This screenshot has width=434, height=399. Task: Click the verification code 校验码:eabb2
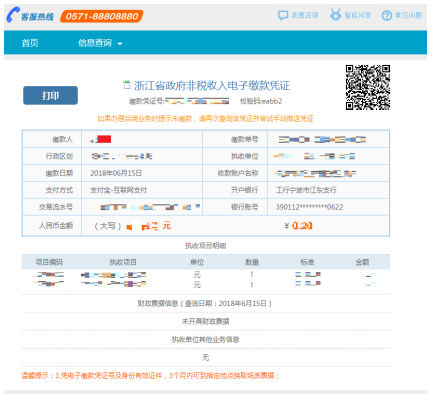click(x=261, y=101)
